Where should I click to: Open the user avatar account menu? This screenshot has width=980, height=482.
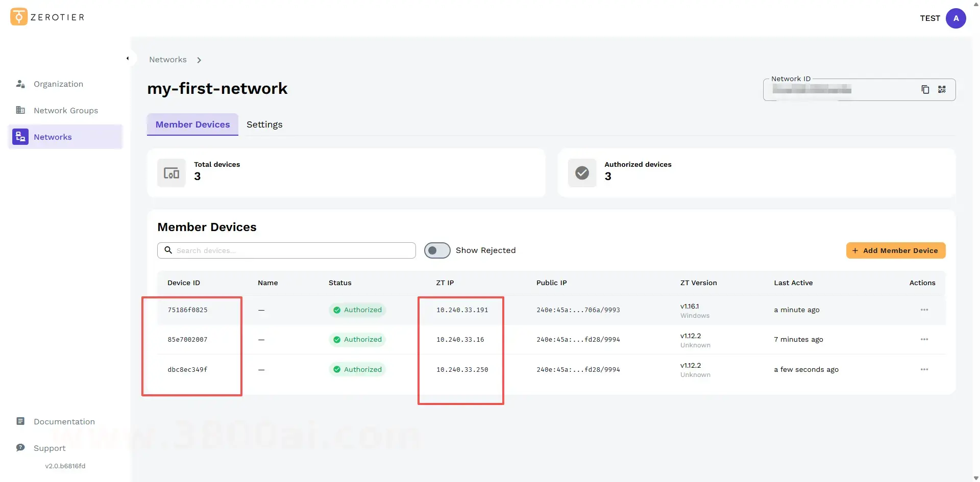point(955,18)
